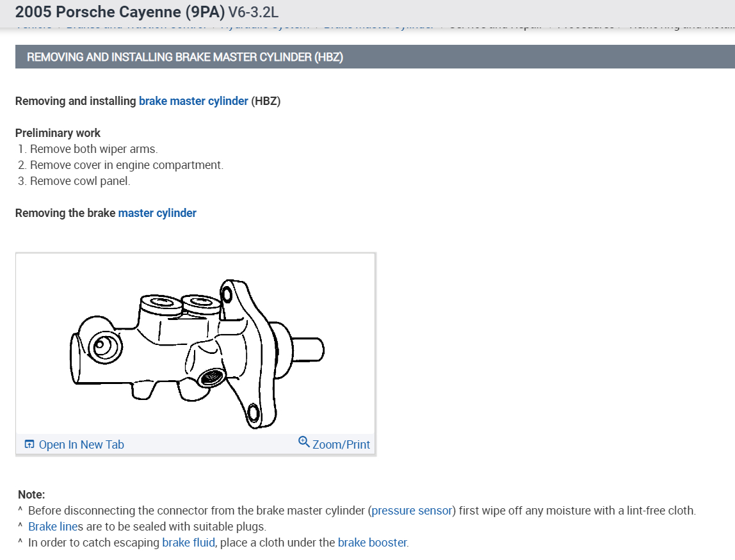Image resolution: width=735 pixels, height=560 pixels.
Task: Select the 'Preliminary work' heading
Action: 58,133
